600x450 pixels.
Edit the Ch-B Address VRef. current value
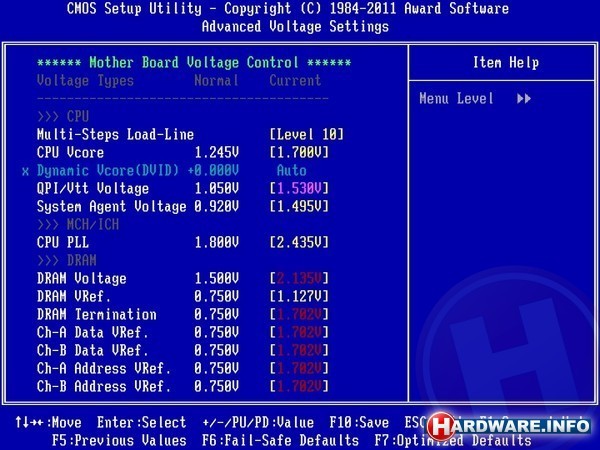pos(299,386)
